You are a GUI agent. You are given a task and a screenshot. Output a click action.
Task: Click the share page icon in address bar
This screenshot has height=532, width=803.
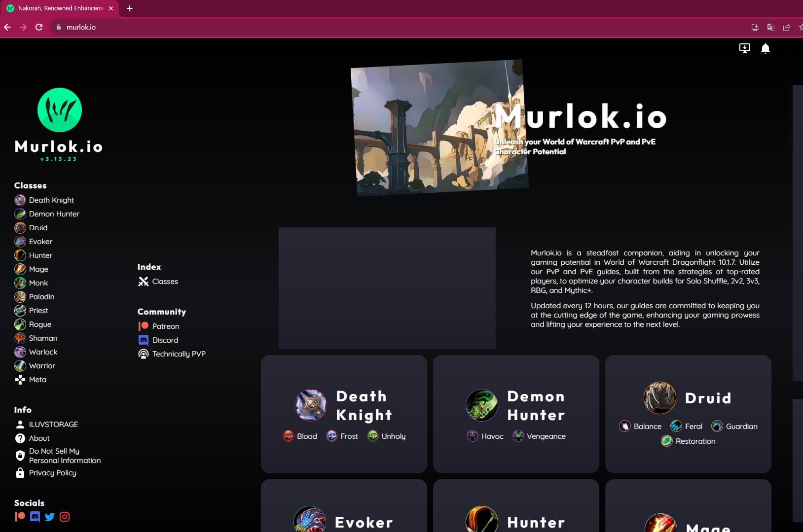coord(787,27)
